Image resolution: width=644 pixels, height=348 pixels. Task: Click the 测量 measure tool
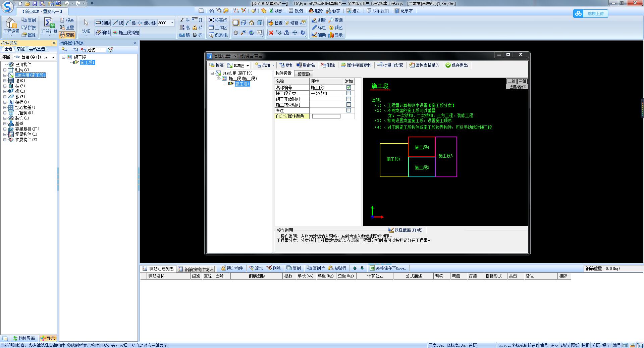click(x=319, y=20)
